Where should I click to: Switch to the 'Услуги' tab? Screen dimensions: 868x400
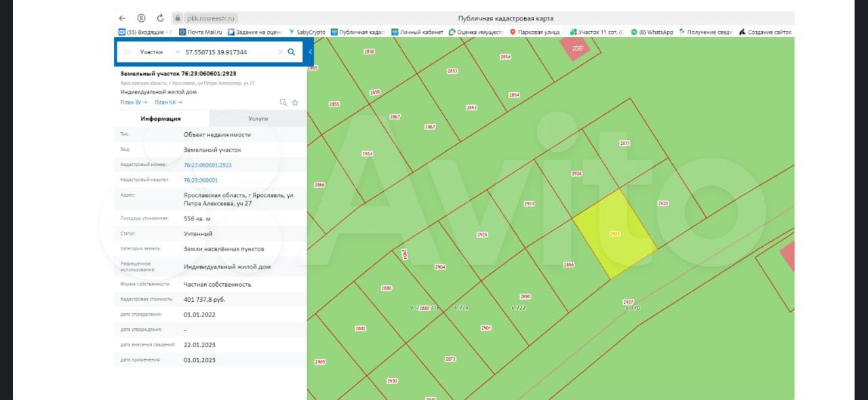click(258, 119)
